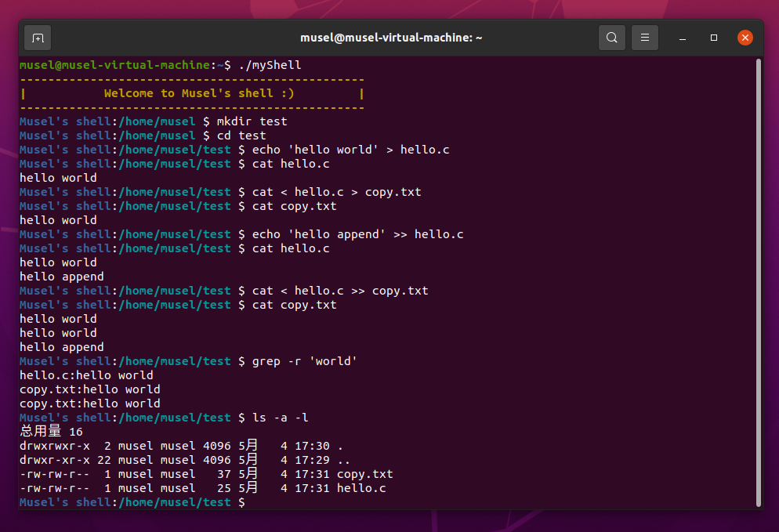Open the hamburger menu

click(645, 38)
